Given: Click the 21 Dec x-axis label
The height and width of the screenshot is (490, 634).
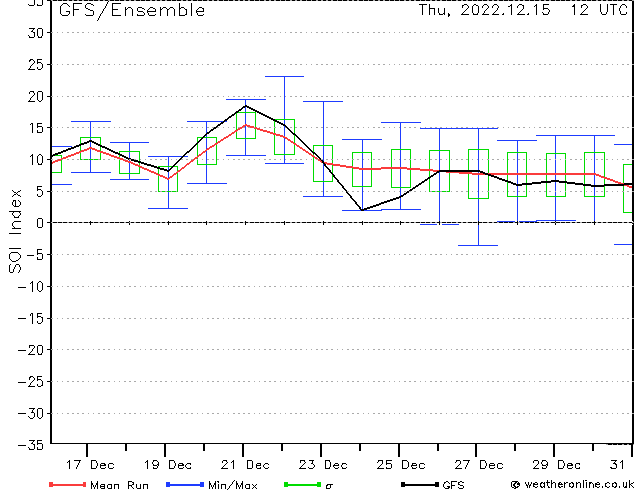Looking at the screenshot, I should 245,465.
